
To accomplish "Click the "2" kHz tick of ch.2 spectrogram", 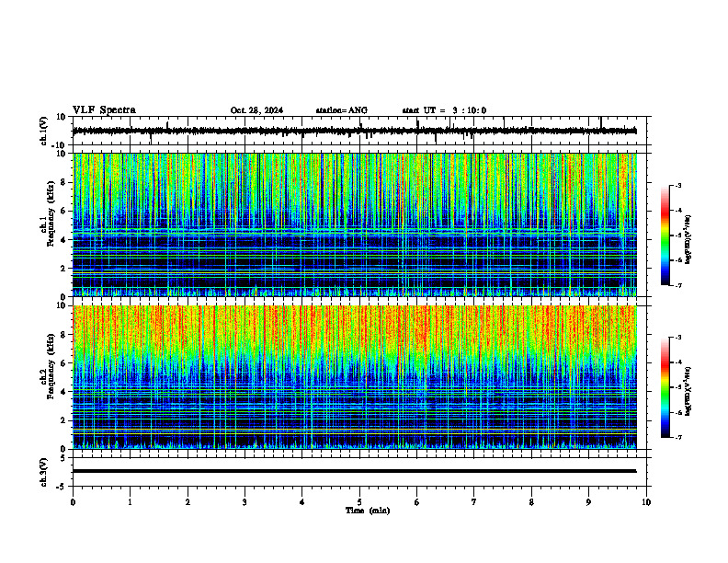I will coord(64,420).
